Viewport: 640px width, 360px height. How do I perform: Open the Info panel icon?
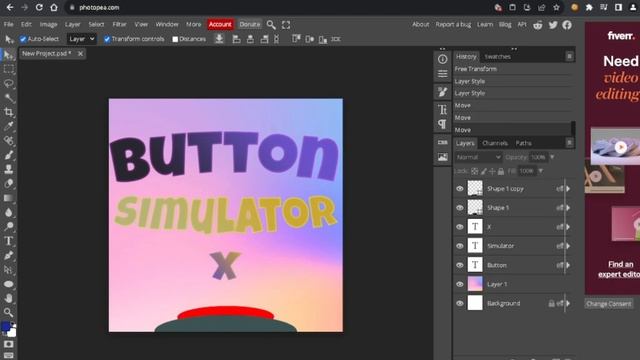click(442, 59)
